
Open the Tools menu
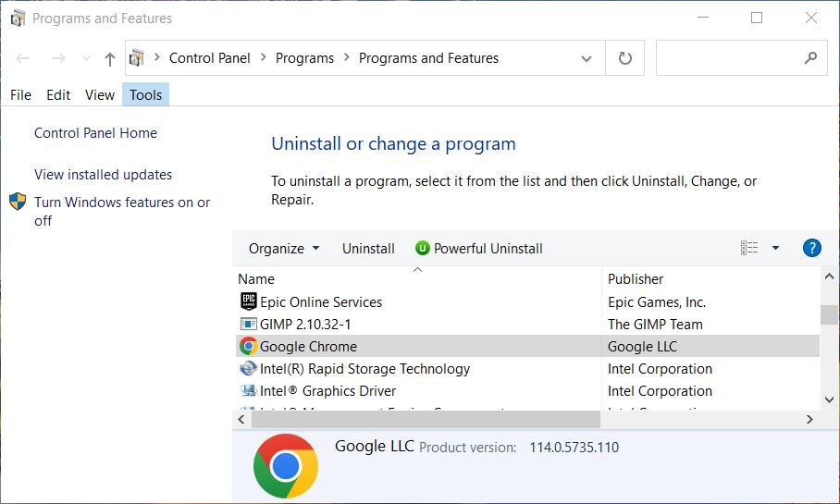tap(146, 95)
